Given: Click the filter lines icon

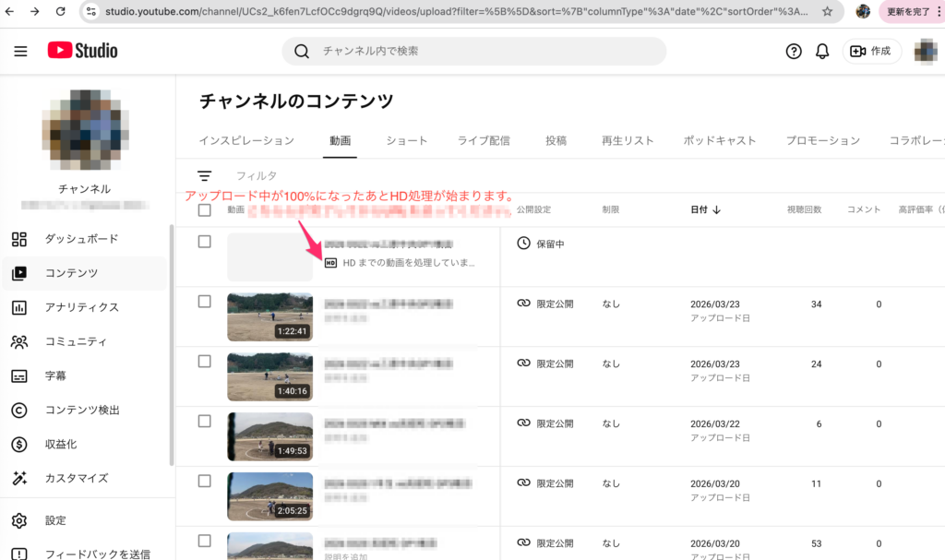Looking at the screenshot, I should point(205,175).
